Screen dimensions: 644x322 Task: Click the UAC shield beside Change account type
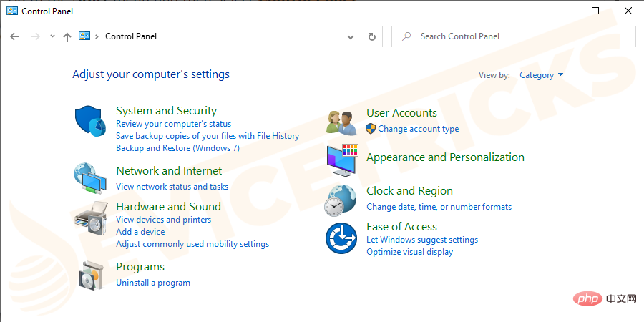(x=371, y=129)
